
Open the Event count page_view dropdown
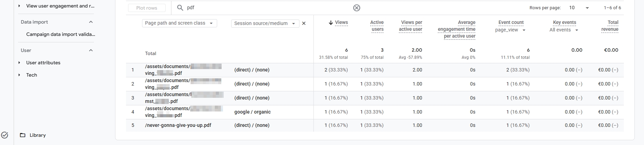pos(510,30)
